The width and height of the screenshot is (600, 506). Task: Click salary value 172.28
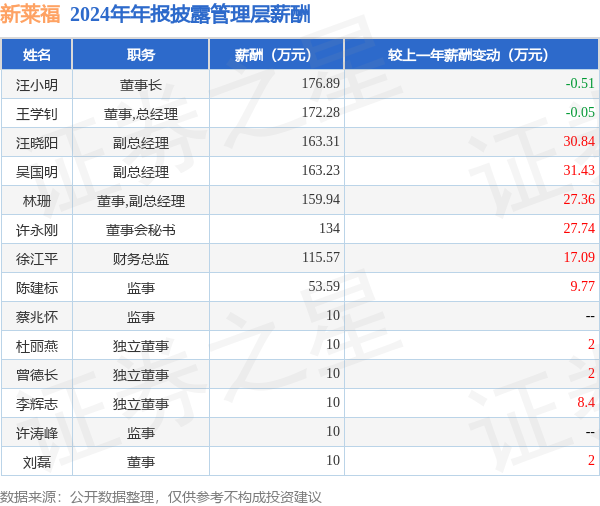tap(321, 112)
